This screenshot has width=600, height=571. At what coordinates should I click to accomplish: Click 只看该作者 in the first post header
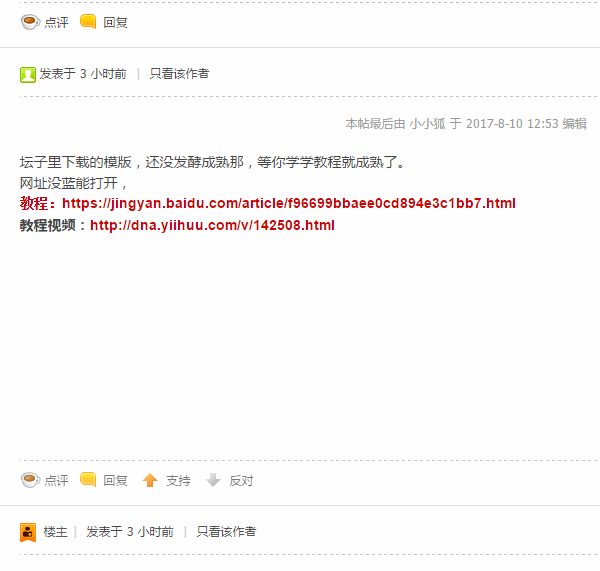179,73
